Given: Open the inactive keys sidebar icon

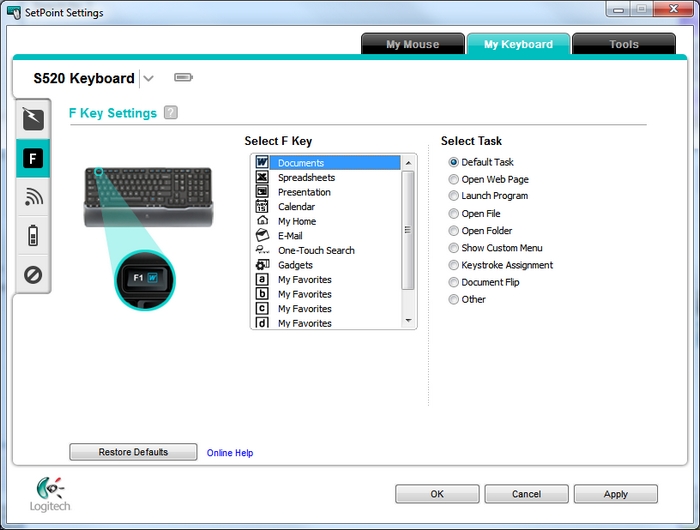Looking at the screenshot, I should click(x=33, y=275).
